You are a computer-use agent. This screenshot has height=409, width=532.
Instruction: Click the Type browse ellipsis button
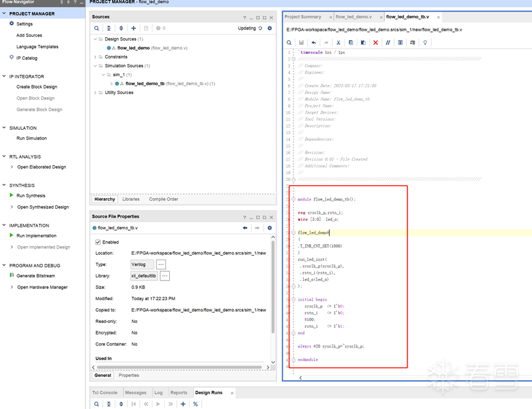click(x=161, y=264)
